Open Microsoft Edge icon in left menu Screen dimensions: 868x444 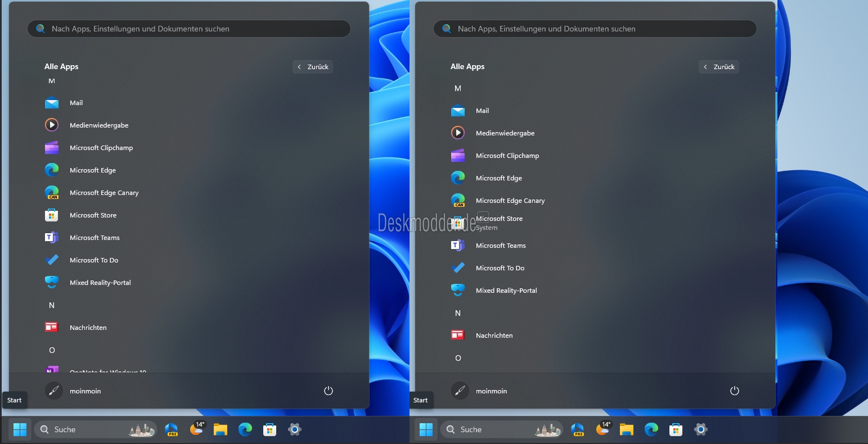(52, 170)
